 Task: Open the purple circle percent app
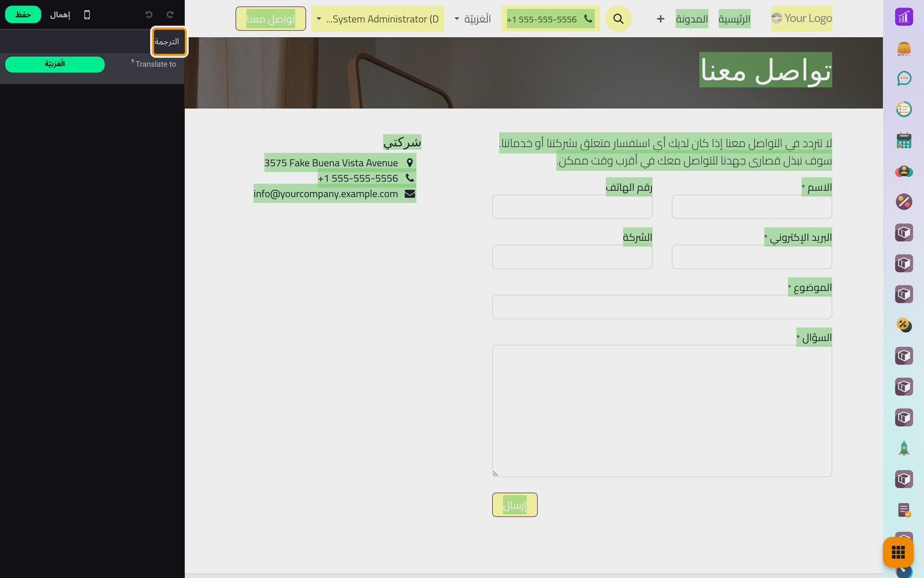(x=904, y=202)
